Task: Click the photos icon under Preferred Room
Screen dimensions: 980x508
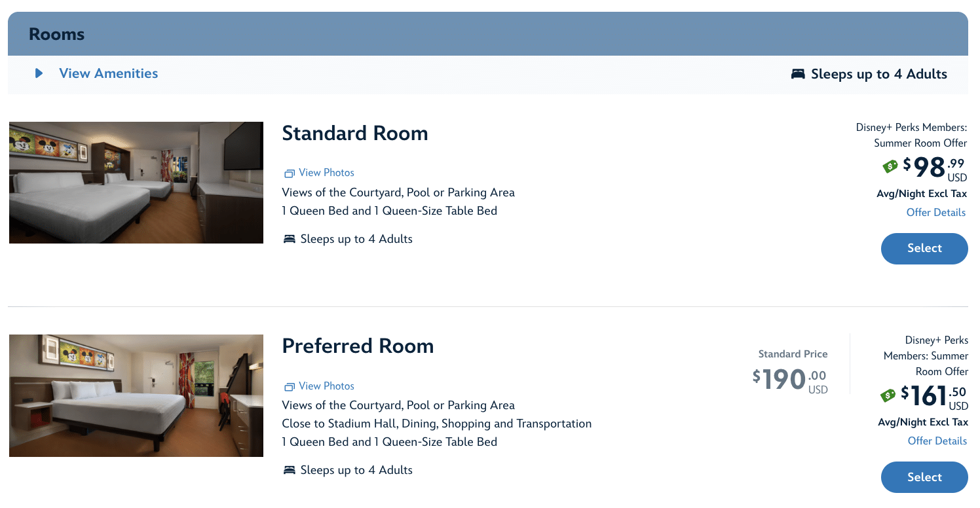Action: click(x=289, y=387)
